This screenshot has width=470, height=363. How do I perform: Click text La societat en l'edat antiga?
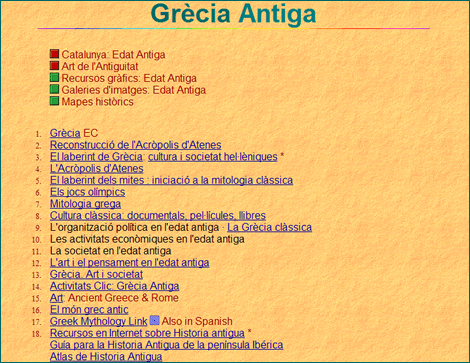click(110, 251)
